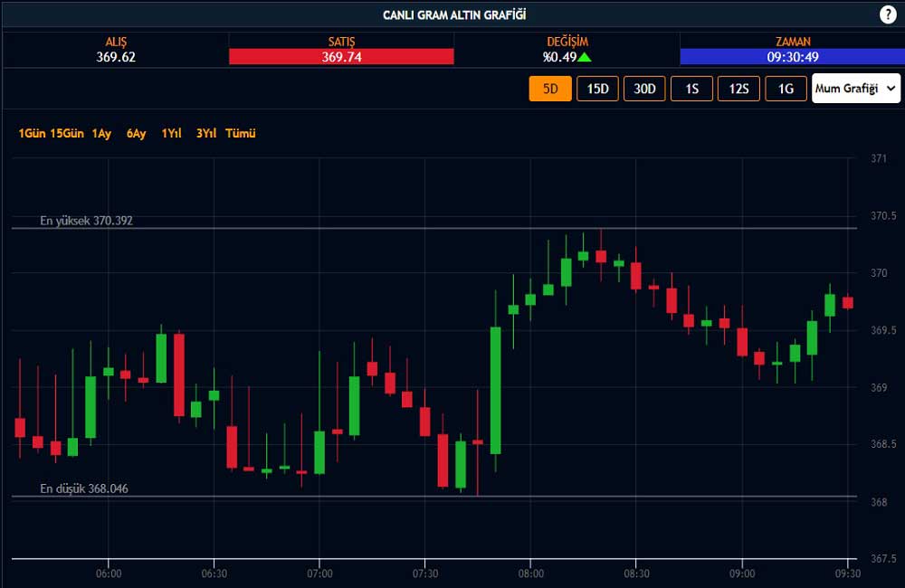Screen dimensions: 905x588
Task: Set interval to 1S
Action: coord(691,89)
